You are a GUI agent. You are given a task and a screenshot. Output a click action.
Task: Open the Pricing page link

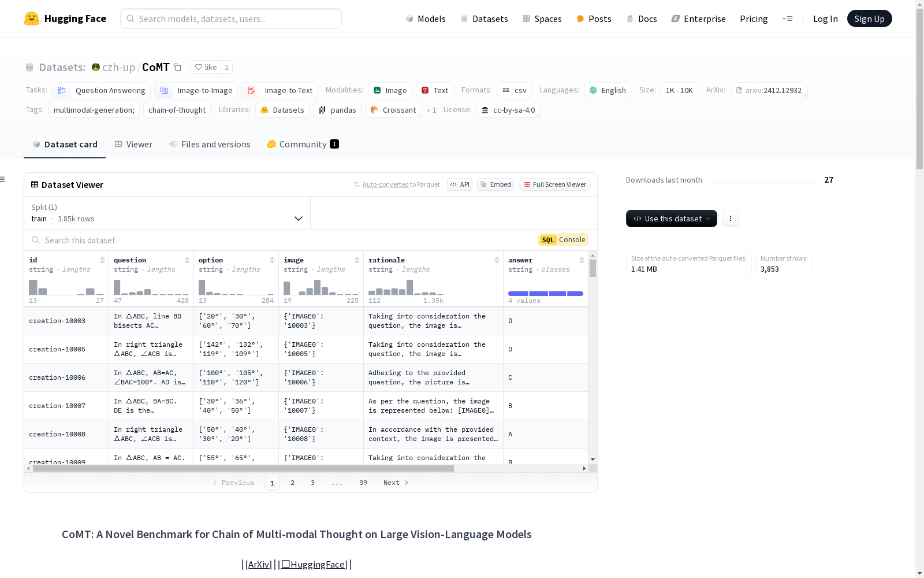[x=754, y=18]
